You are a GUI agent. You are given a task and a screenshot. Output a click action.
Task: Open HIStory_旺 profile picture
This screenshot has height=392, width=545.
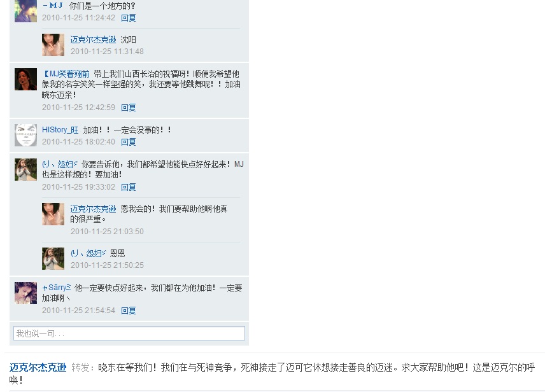tap(25, 135)
